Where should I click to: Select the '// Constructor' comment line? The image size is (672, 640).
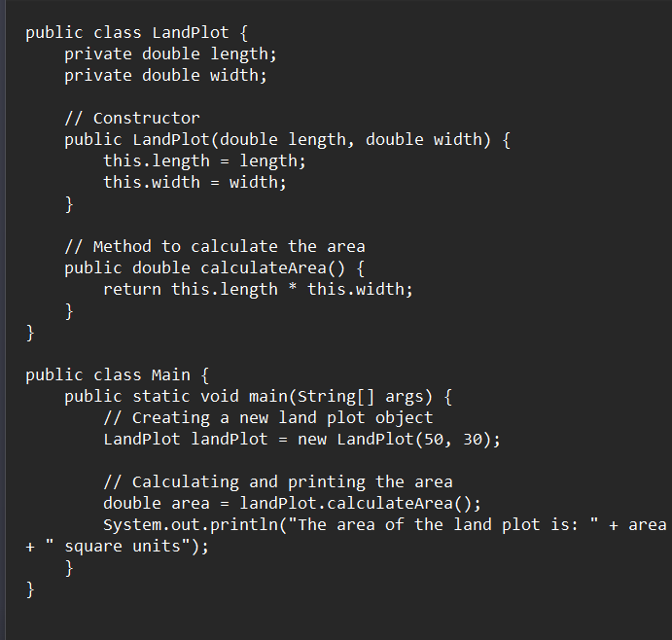(x=132, y=119)
